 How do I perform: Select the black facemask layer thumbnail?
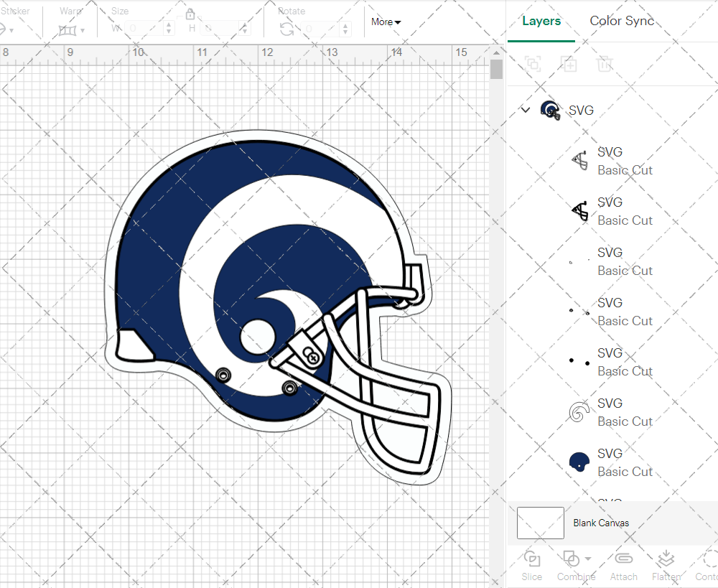pos(579,211)
